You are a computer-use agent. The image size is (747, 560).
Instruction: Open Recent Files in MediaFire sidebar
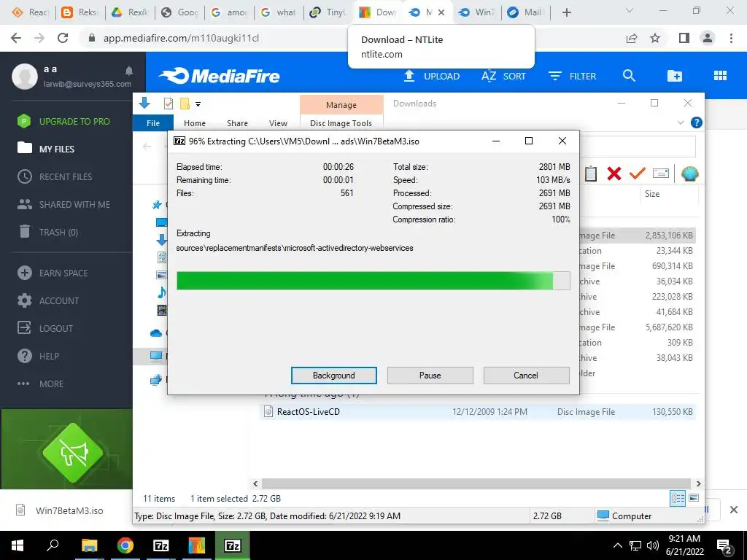point(55,176)
